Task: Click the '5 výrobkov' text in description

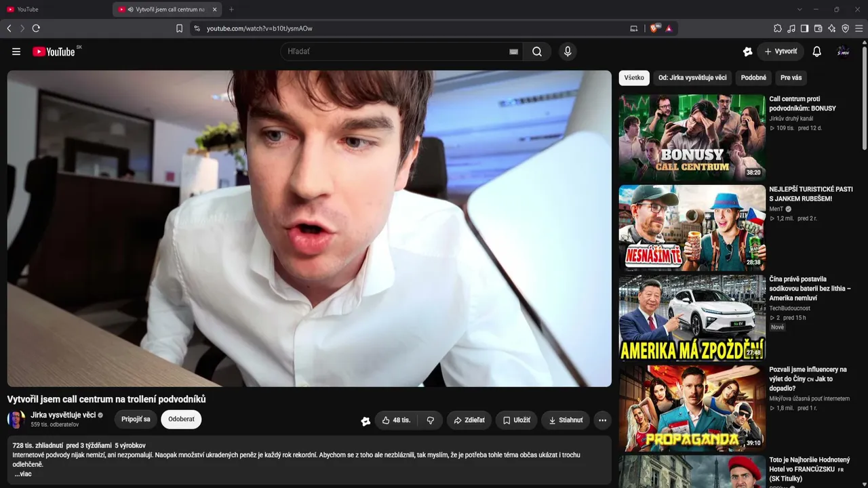Action: [130, 445]
